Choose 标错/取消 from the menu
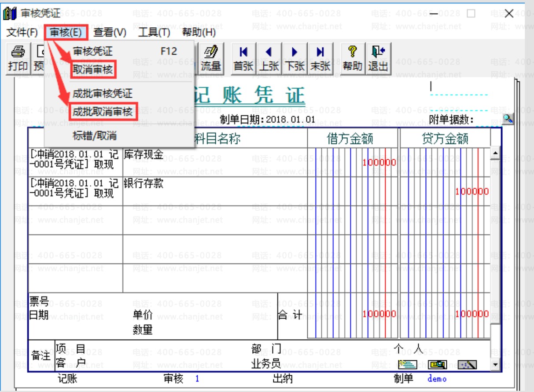This screenshot has height=392, width=534. pos(119,136)
